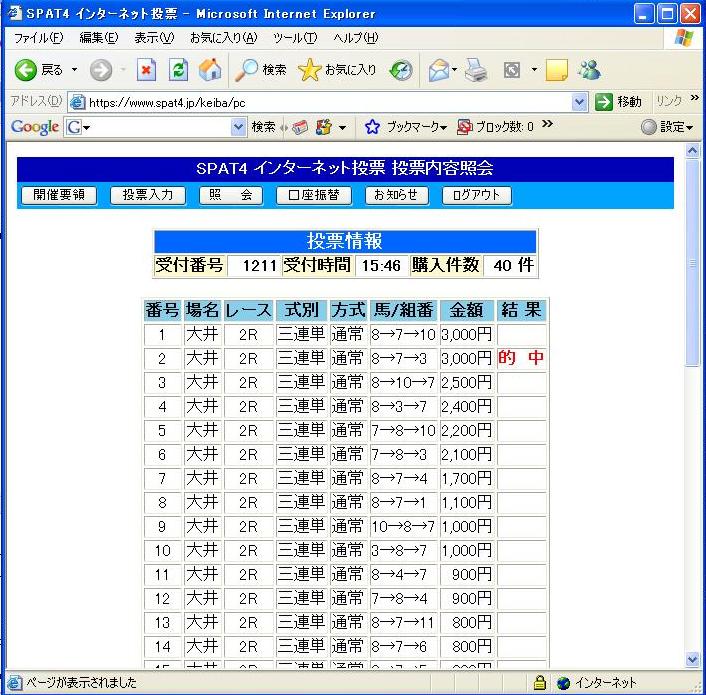706x695 pixels.
Task: Click the page scrollbar up arrow
Action: pos(692,150)
